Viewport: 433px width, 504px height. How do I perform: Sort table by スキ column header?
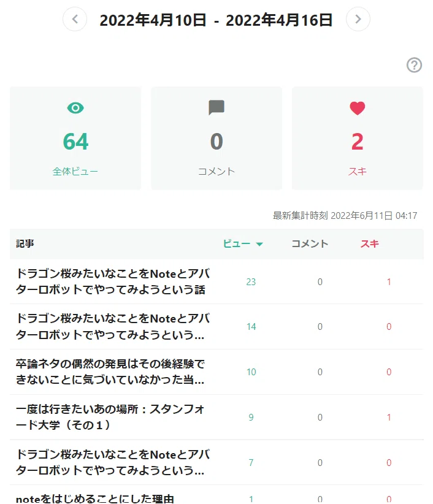[369, 243]
